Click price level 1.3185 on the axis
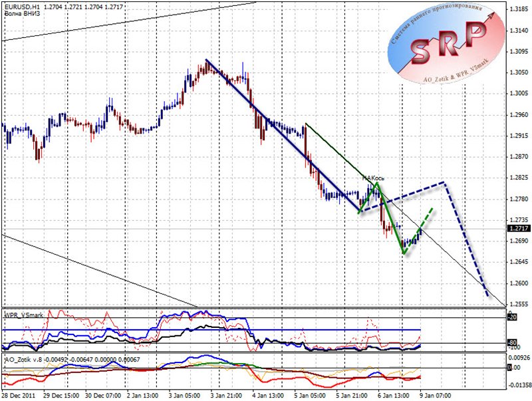This screenshot has height=401, width=532. pyautogui.click(x=519, y=9)
